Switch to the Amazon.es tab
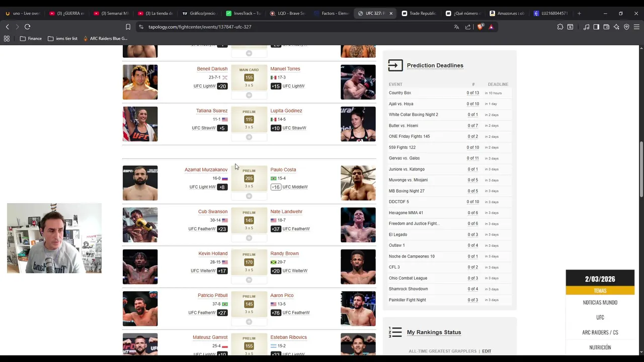Image resolution: width=644 pixels, height=362 pixels. pyautogui.click(x=507, y=13)
